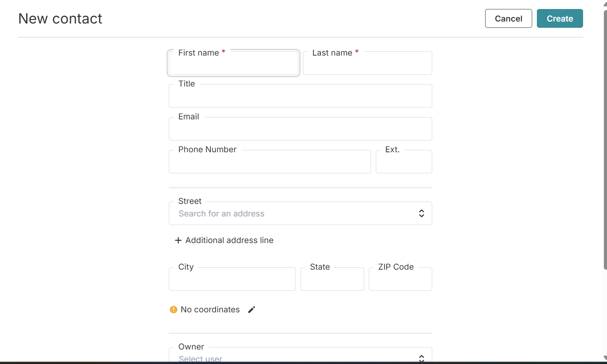Select the Ext. field
The image size is (607, 364).
pyautogui.click(x=404, y=162)
